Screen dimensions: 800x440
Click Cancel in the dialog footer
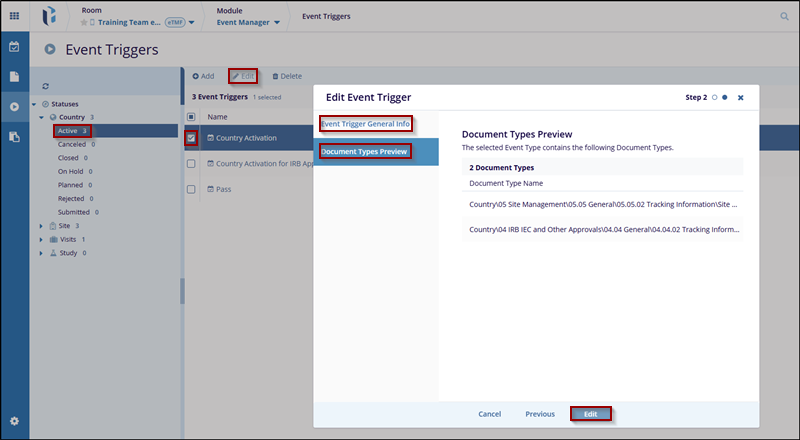(x=490, y=414)
